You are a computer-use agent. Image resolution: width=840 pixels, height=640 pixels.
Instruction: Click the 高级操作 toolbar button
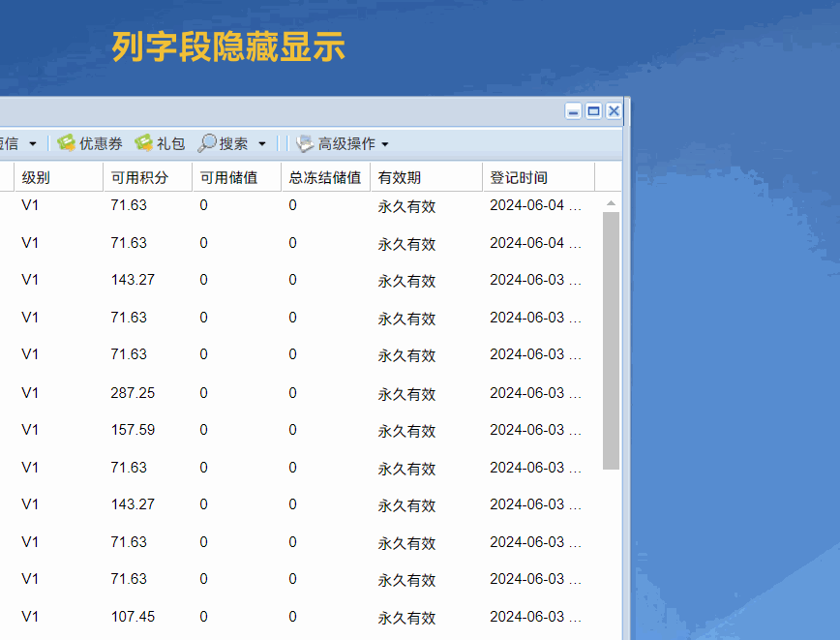click(343, 143)
